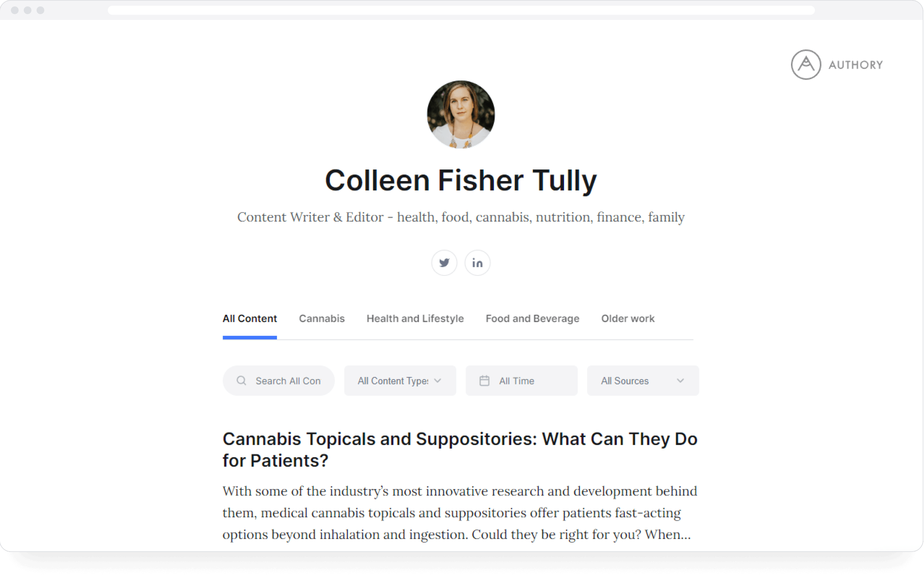Click the Older work tab
Screen dimensions: 924x584
(627, 318)
